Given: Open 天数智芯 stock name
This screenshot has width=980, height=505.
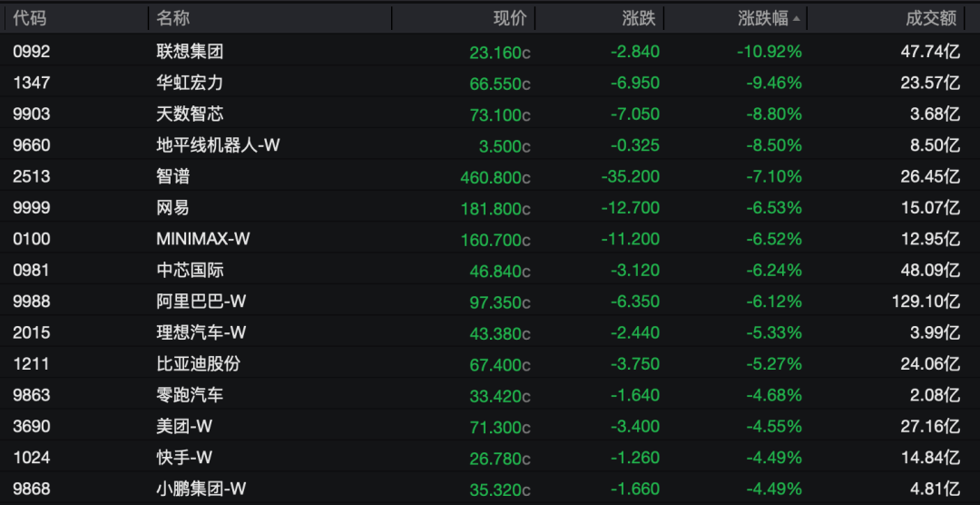Looking at the screenshot, I should [190, 114].
